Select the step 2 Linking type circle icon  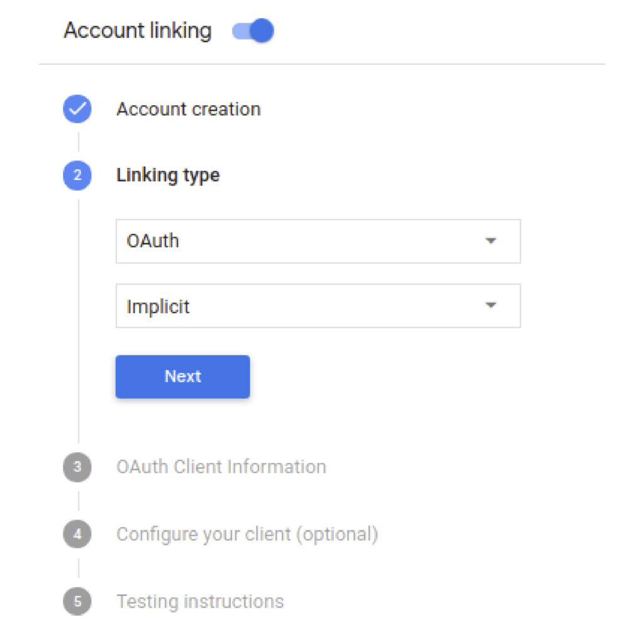tap(76, 175)
